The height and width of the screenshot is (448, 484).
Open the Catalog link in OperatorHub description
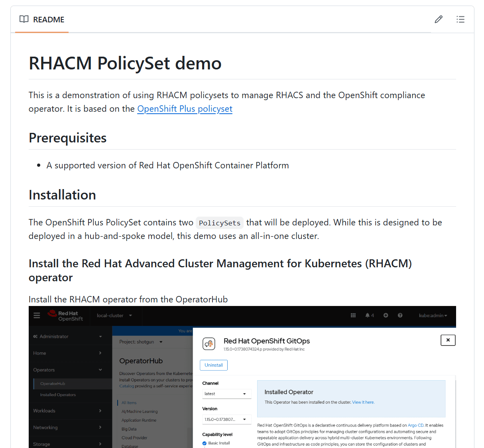(x=126, y=386)
